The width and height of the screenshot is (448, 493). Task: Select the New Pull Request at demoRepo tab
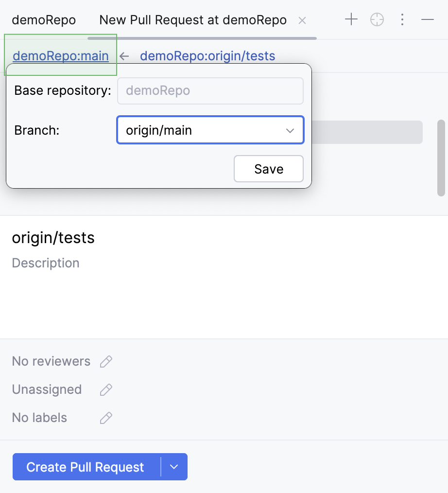pyautogui.click(x=192, y=20)
